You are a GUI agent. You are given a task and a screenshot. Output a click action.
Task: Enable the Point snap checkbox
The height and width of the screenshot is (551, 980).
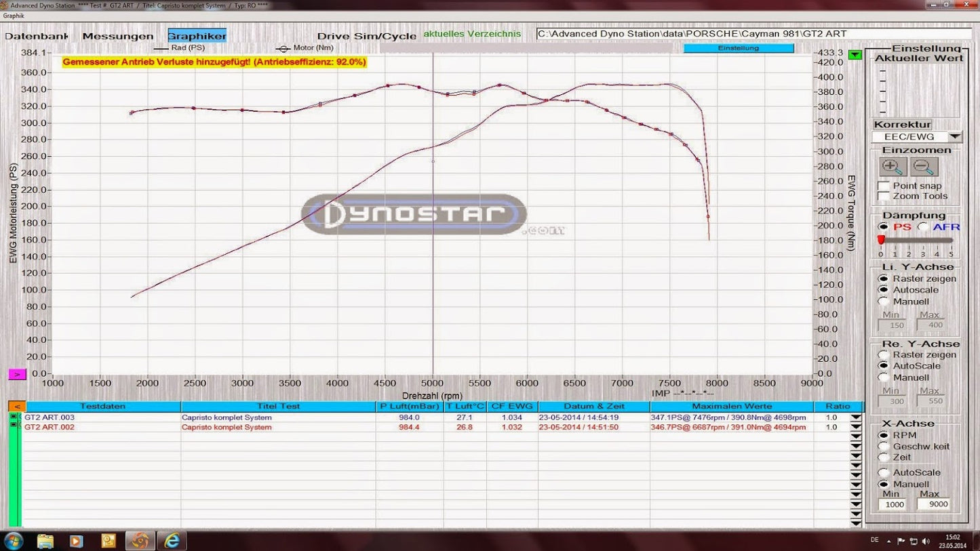pos(884,186)
